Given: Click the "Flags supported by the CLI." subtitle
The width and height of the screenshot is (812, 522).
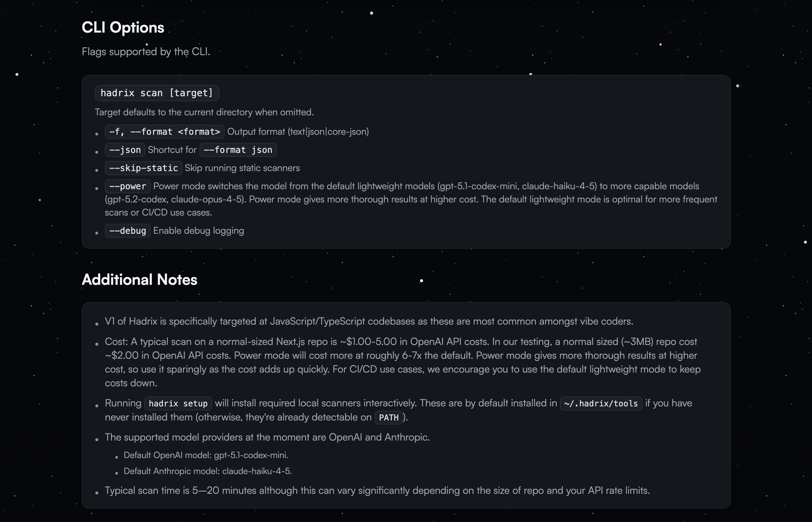Looking at the screenshot, I should pos(146,51).
